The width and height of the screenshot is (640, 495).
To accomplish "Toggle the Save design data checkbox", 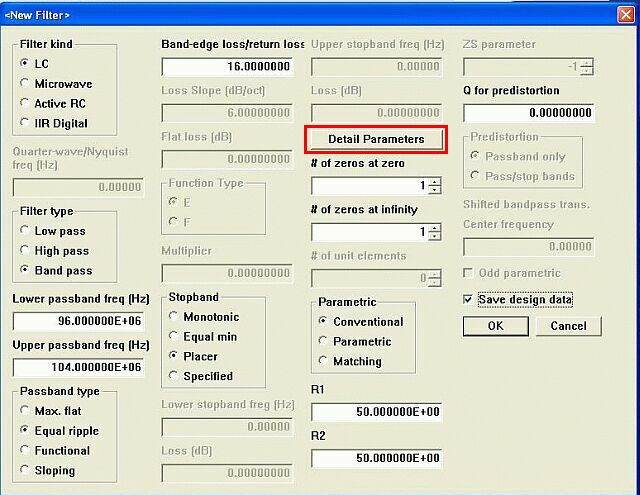I will (x=469, y=299).
